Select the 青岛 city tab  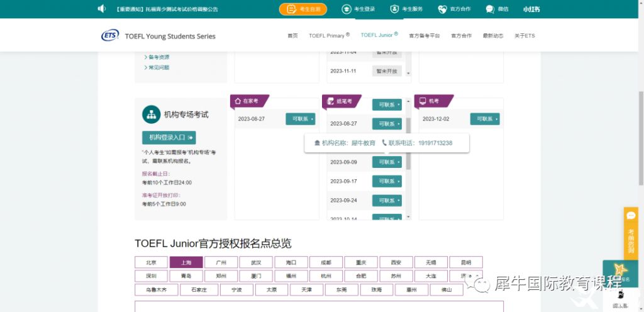pyautogui.click(x=186, y=276)
